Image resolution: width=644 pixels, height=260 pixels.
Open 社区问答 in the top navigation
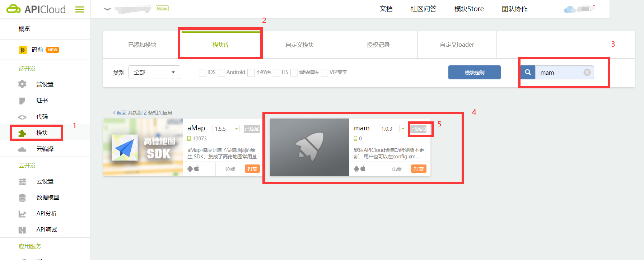click(x=424, y=9)
